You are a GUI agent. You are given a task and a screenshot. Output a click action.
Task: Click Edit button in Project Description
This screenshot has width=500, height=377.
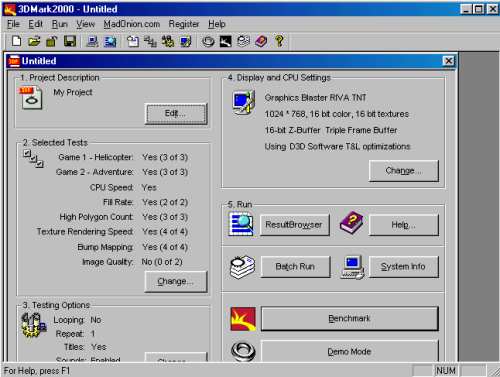[176, 114]
